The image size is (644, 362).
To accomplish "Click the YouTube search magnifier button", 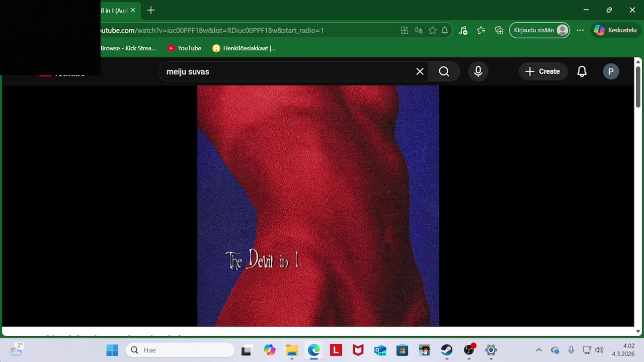I will (444, 71).
